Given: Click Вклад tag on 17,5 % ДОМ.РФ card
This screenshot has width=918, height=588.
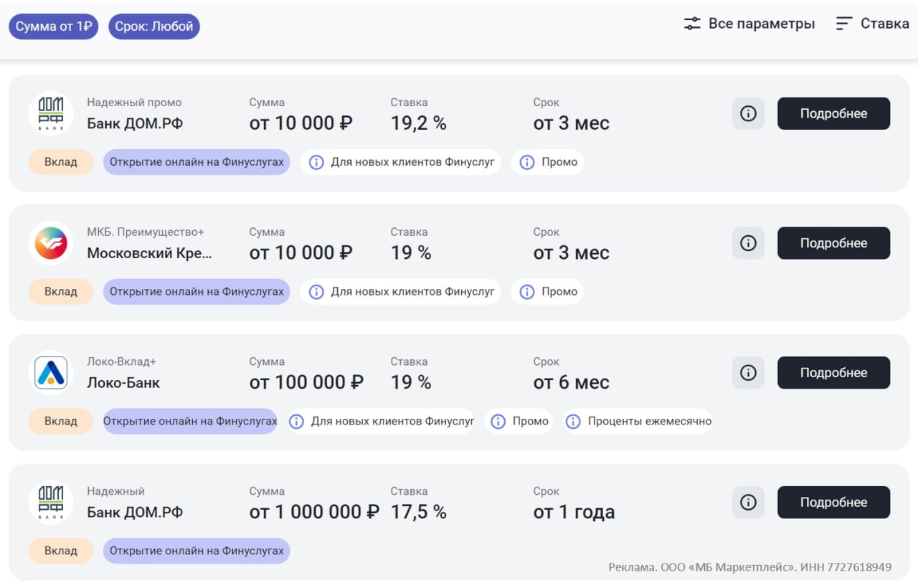Looking at the screenshot, I should 61,551.
